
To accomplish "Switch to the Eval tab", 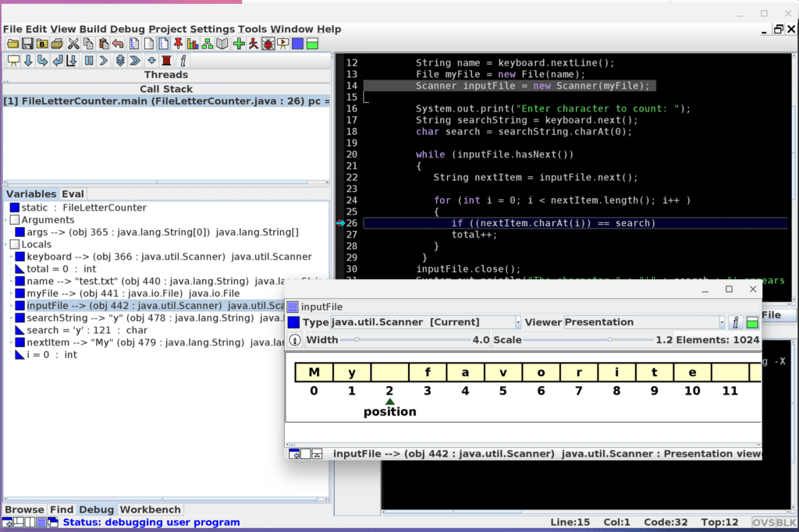I will (73, 193).
